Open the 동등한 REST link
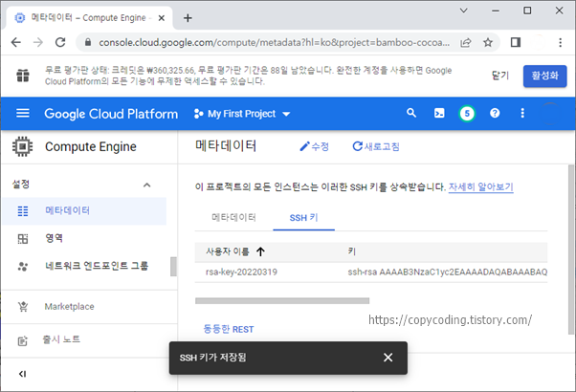This screenshot has width=576, height=392. coord(229,329)
